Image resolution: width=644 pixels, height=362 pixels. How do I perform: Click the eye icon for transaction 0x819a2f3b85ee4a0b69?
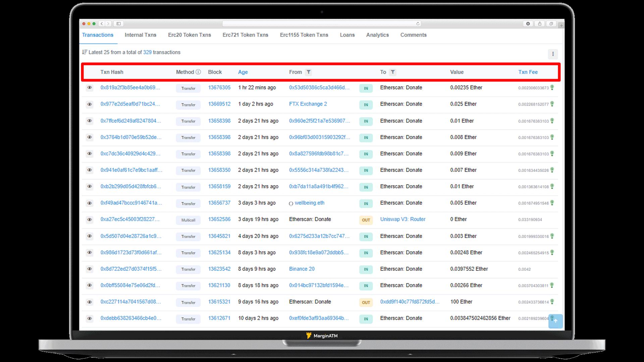point(90,88)
